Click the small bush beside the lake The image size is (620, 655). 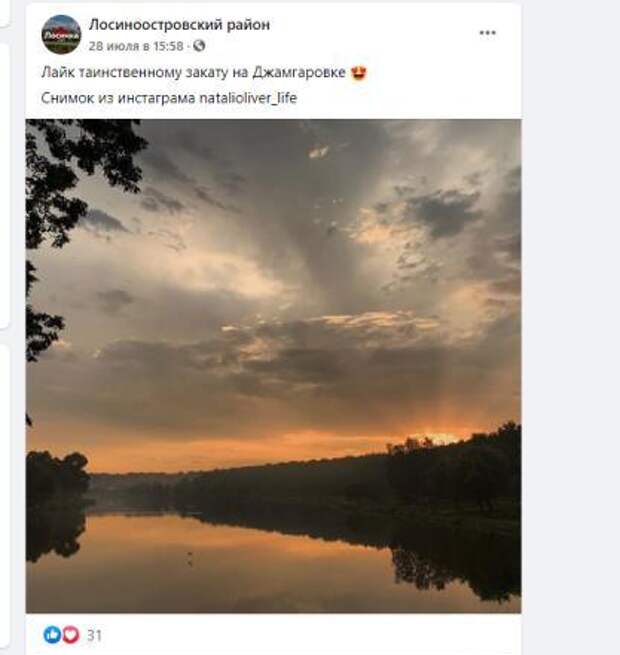point(58,472)
